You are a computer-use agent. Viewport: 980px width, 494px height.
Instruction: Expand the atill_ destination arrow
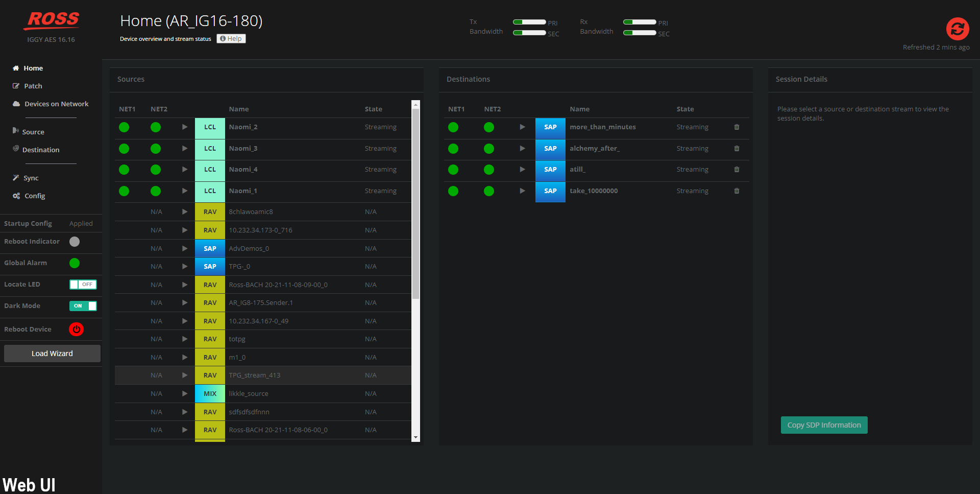pyautogui.click(x=522, y=170)
